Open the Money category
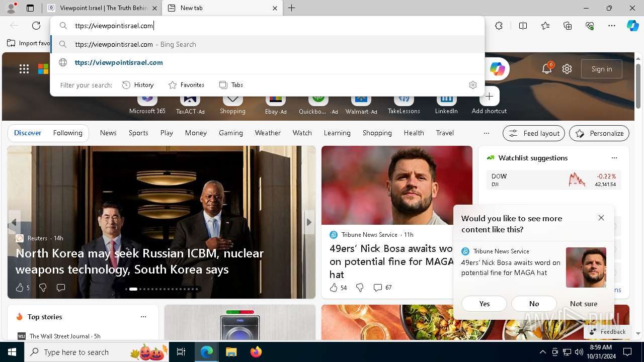The height and width of the screenshot is (362, 644). (x=196, y=133)
